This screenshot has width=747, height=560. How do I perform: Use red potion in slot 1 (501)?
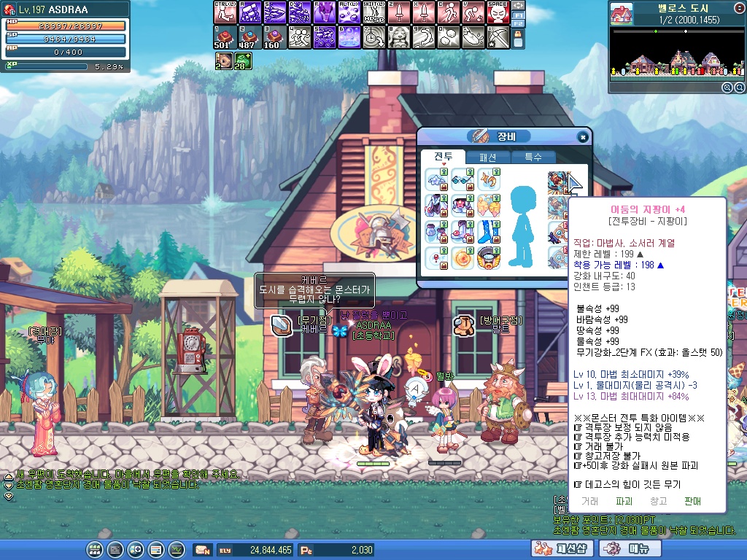[225, 37]
